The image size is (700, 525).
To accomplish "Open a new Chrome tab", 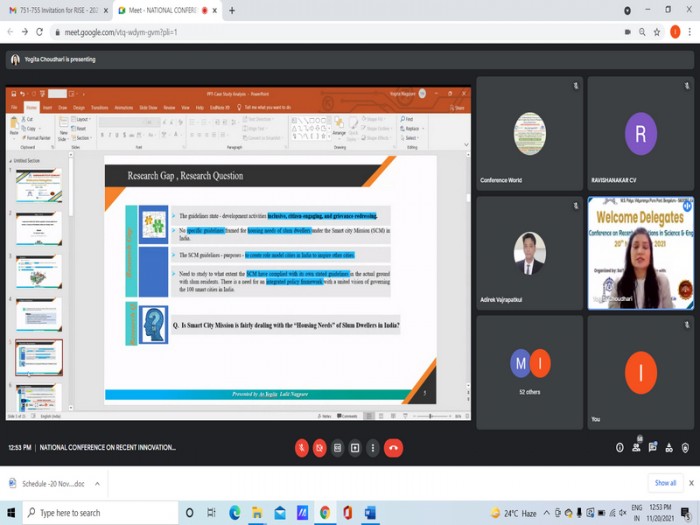I will (x=232, y=10).
